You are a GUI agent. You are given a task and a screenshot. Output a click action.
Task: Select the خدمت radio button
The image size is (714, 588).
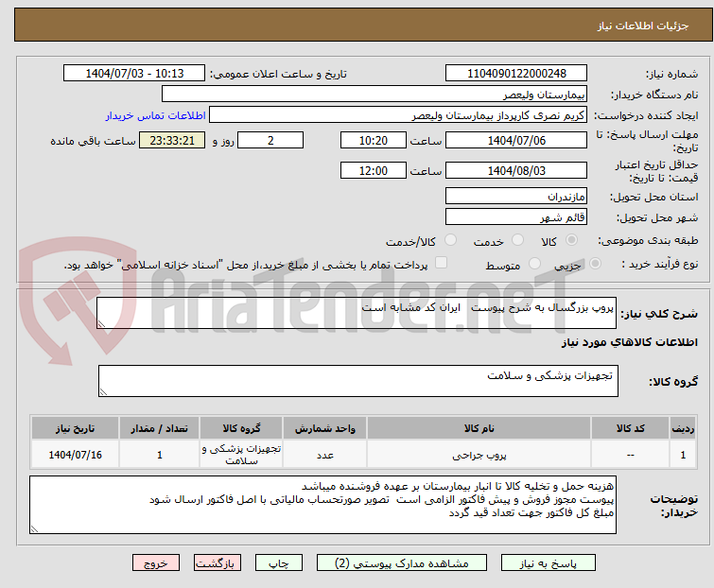(x=517, y=240)
